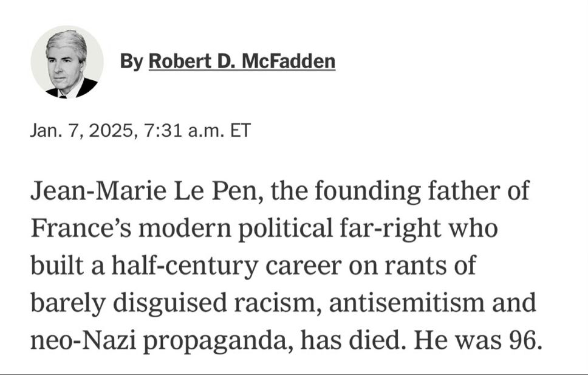Click the phrase "barely disguised" in the paragraph
This screenshot has height=375, width=588.
129,304
